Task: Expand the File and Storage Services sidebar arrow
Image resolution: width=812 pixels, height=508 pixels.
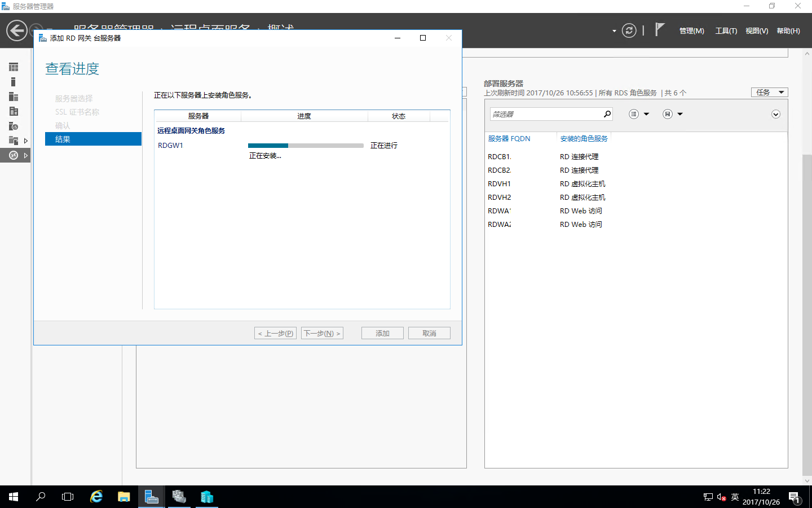Action: (26, 141)
